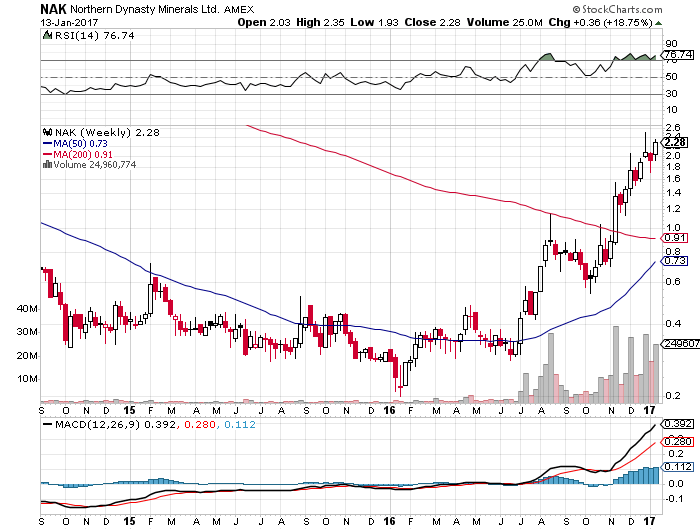Click the year 17 marker below MACD panel
The height and width of the screenshot is (530, 700).
pos(649,521)
